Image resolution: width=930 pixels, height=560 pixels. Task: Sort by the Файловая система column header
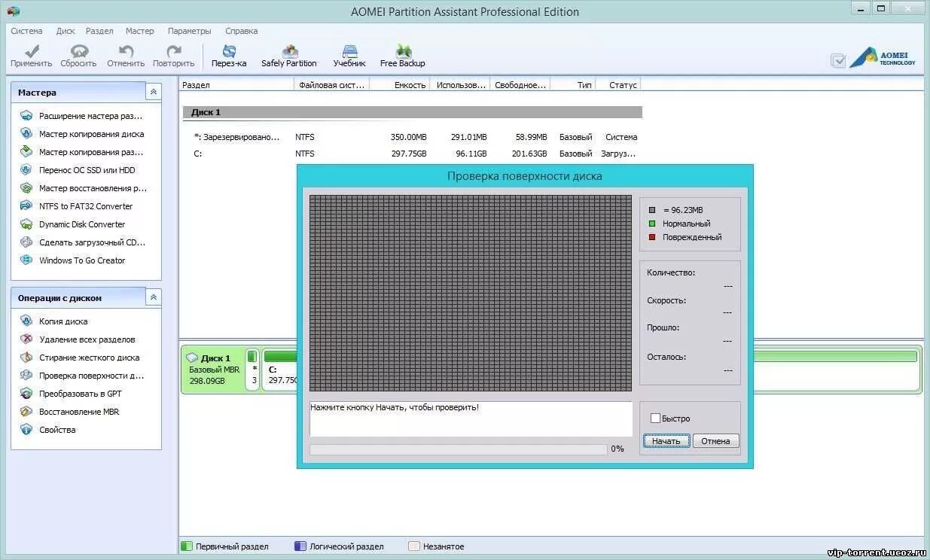click(331, 85)
